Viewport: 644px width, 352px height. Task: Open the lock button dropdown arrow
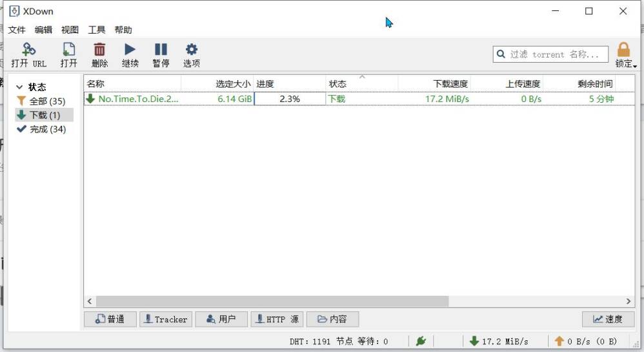coord(635,66)
